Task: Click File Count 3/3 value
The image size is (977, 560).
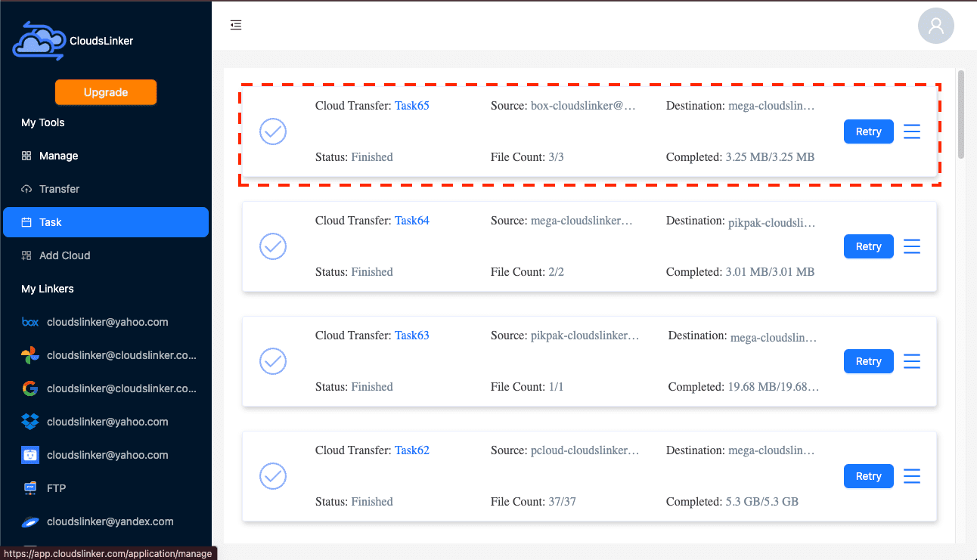Action: pyautogui.click(x=556, y=157)
